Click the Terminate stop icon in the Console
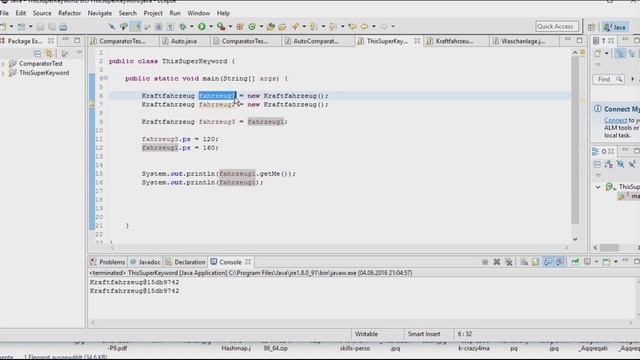 click(485, 262)
